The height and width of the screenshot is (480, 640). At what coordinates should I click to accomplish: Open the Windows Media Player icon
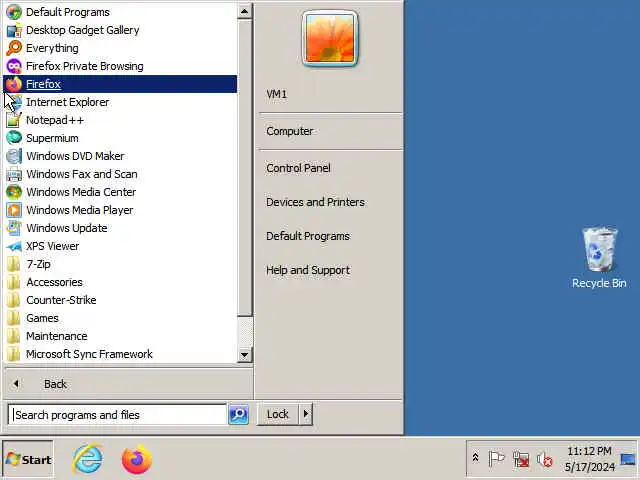[14, 210]
